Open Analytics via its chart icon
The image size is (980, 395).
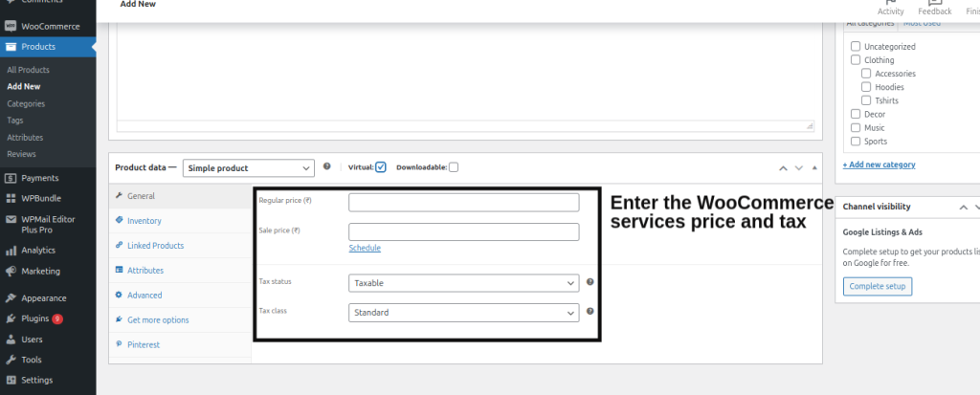point(11,251)
